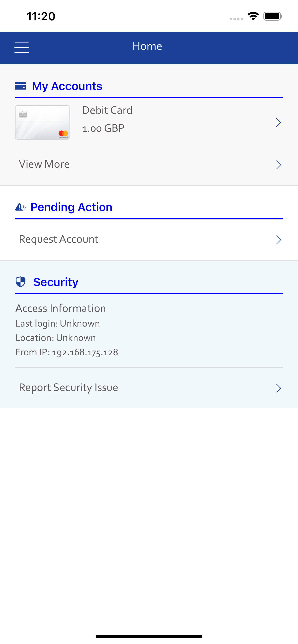Select the Pending Action heading
The width and height of the screenshot is (298, 644).
coord(71,207)
